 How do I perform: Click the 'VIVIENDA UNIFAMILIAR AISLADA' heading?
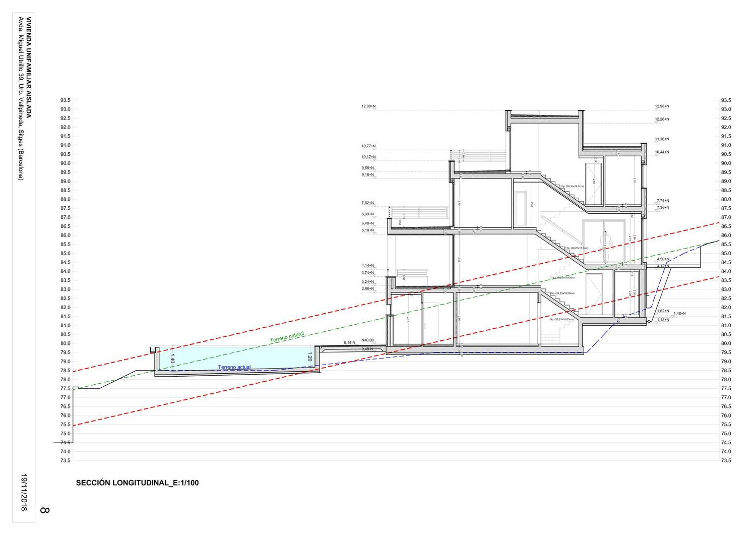tap(29, 67)
